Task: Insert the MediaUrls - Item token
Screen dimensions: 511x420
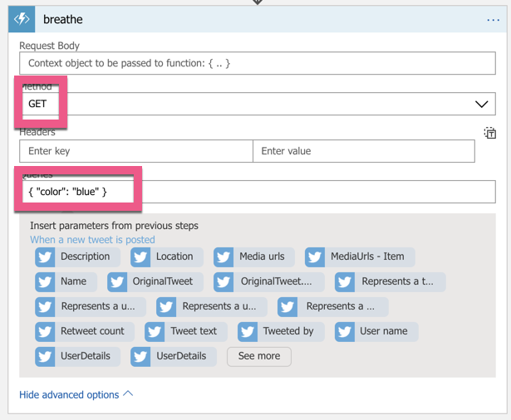Action: [x=359, y=256]
